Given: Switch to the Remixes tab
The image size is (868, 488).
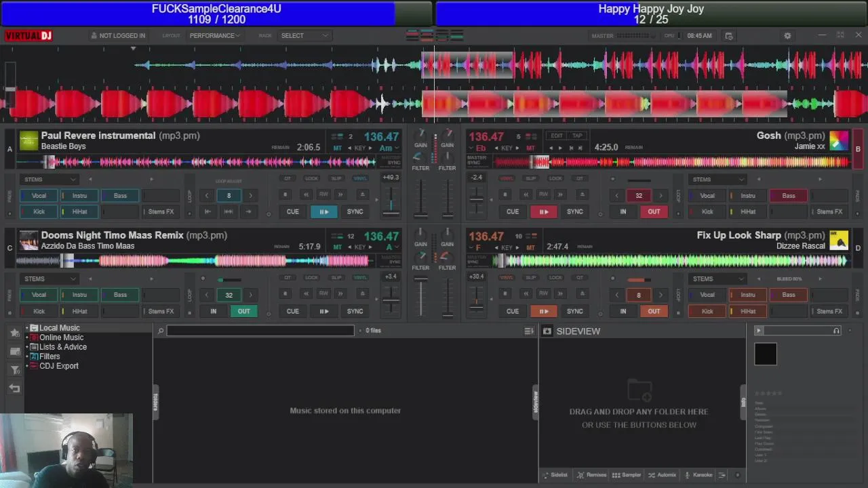Looking at the screenshot, I should coord(591,475).
